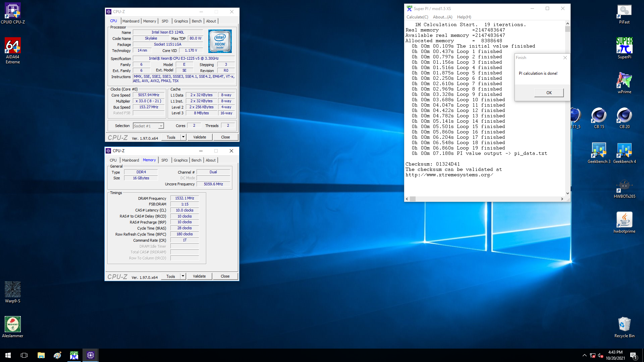Click the Multiplier x 33.0 (8 - 21) field
Viewport: 644px width, 362px height.
(x=149, y=101)
